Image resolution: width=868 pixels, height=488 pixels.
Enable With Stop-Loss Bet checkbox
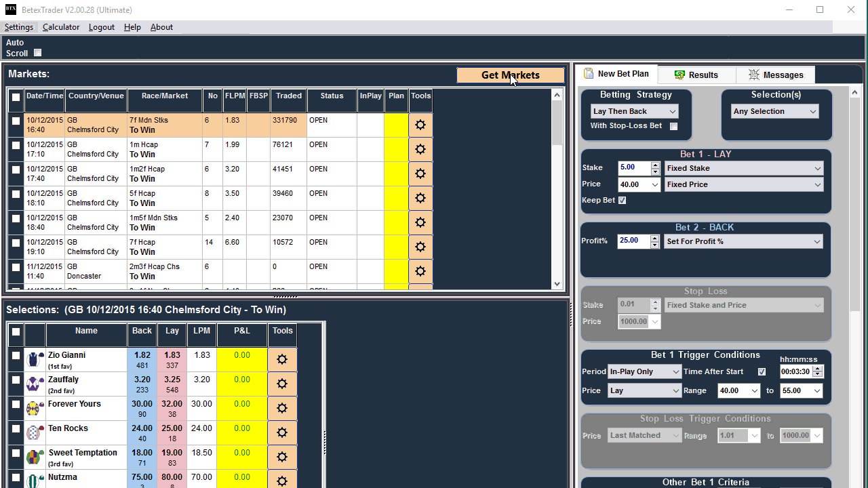point(673,126)
